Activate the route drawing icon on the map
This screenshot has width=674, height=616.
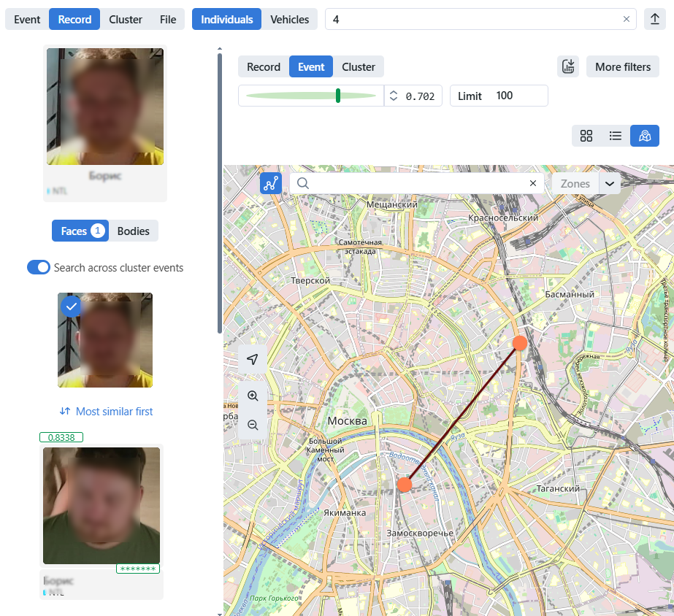pyautogui.click(x=271, y=183)
